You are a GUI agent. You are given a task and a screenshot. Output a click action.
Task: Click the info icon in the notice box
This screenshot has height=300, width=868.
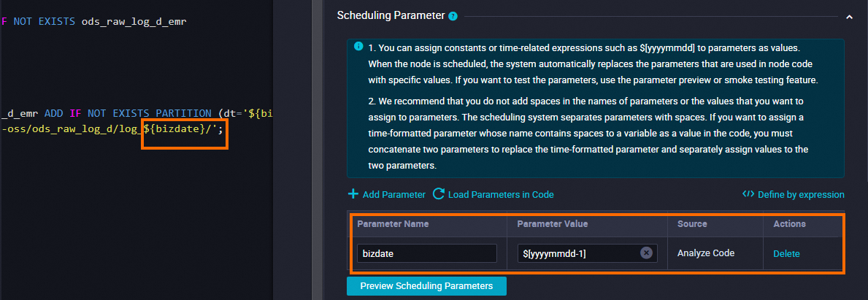click(x=358, y=46)
